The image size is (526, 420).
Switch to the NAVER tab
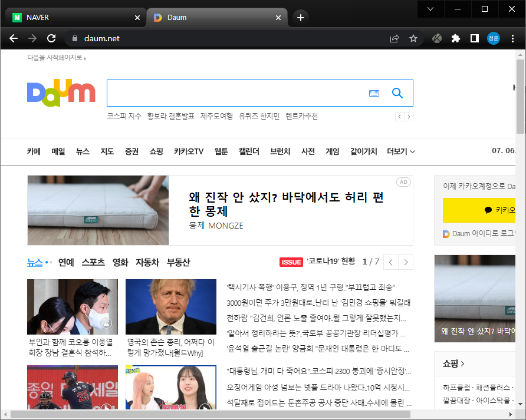(76, 18)
